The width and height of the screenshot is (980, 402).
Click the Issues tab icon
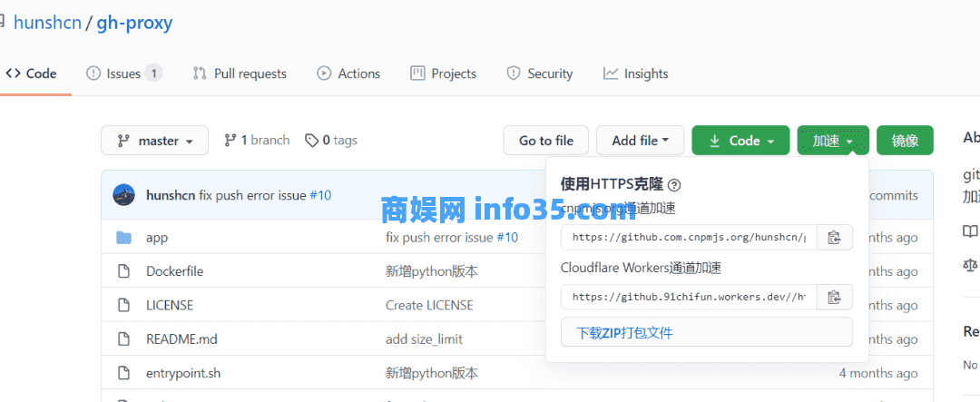tap(93, 74)
